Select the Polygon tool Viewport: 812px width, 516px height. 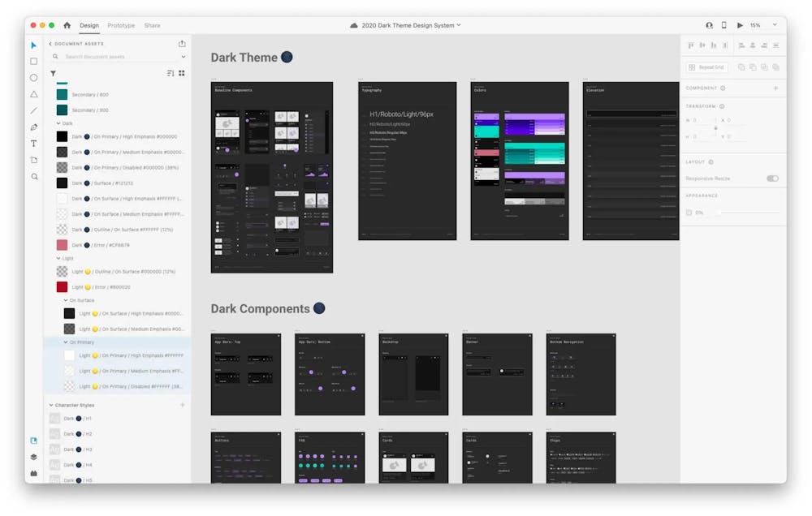point(33,94)
